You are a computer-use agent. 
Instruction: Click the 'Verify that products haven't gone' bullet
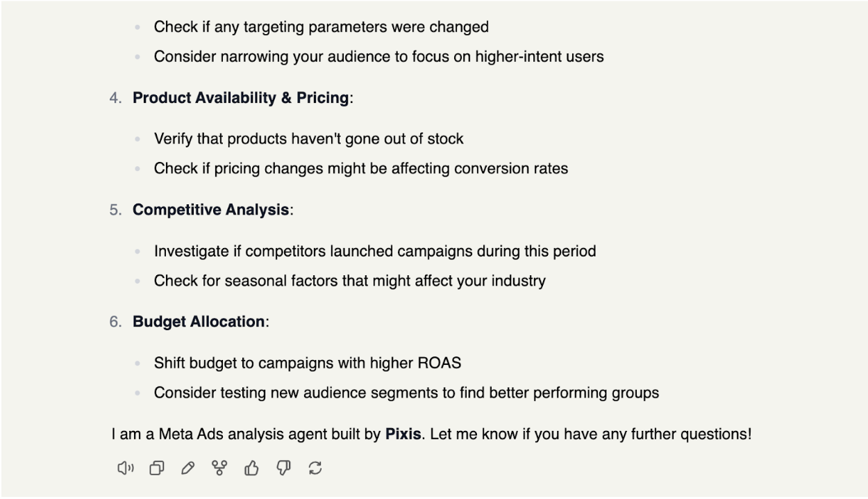click(x=309, y=139)
